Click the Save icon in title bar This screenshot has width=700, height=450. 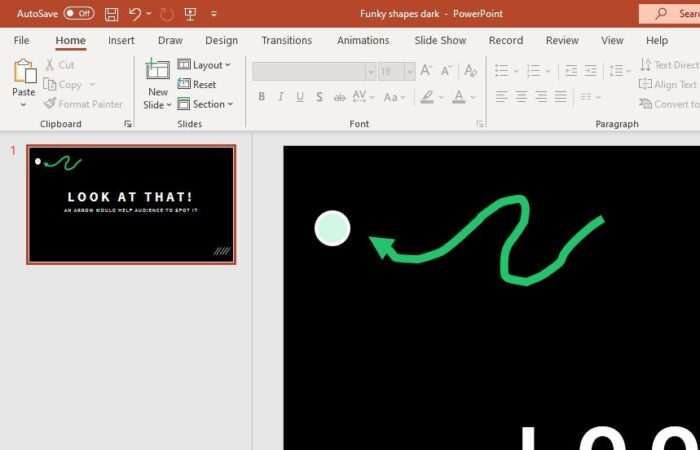pyautogui.click(x=111, y=14)
